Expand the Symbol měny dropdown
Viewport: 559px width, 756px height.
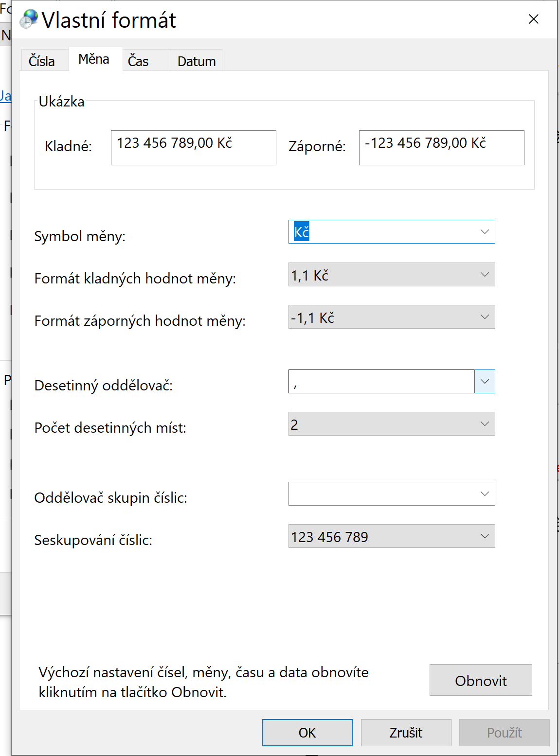484,232
